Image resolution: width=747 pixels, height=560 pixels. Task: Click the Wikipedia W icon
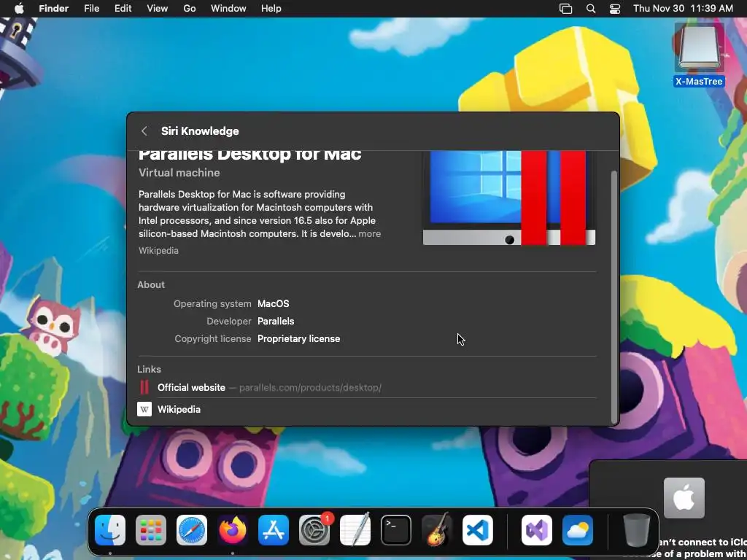(144, 410)
